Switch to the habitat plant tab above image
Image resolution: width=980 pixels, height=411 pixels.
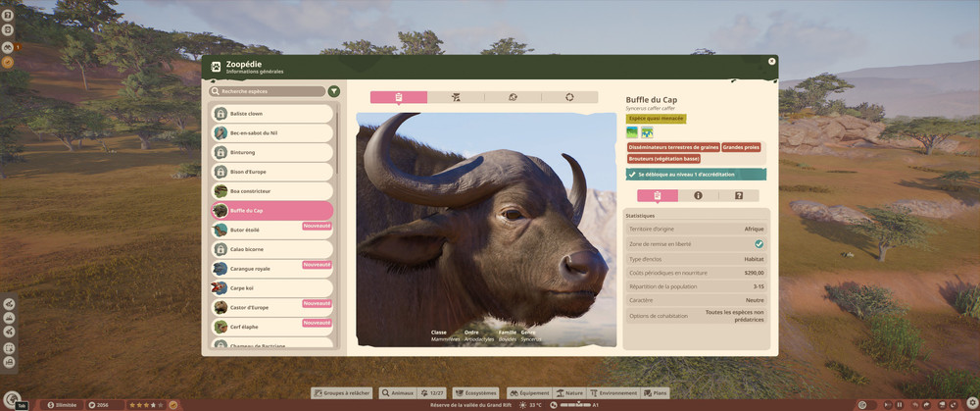[456, 97]
